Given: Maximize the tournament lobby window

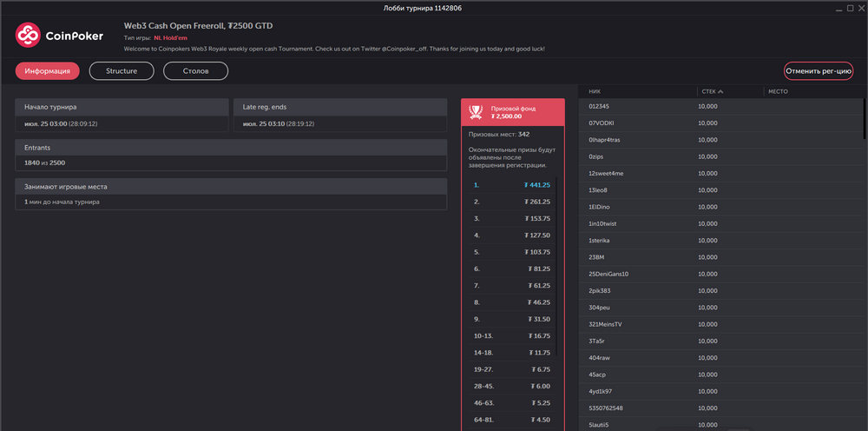Looking at the screenshot, I should tap(851, 8).
